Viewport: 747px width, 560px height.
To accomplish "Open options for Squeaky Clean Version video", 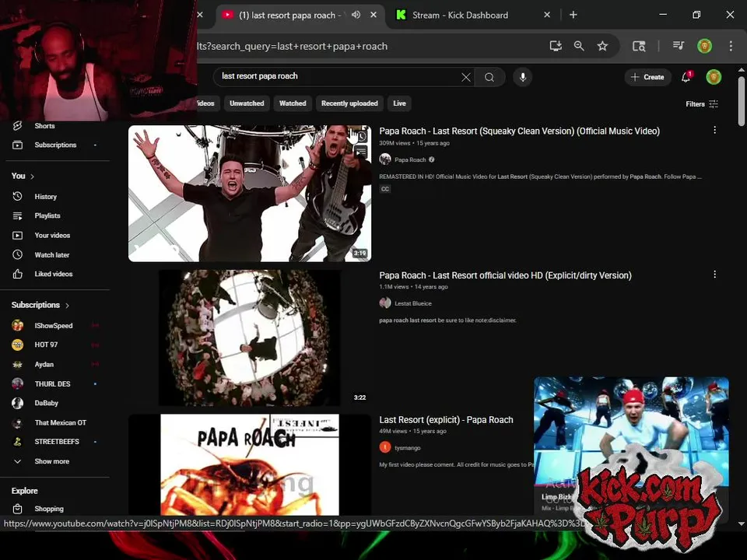I will coord(714,130).
